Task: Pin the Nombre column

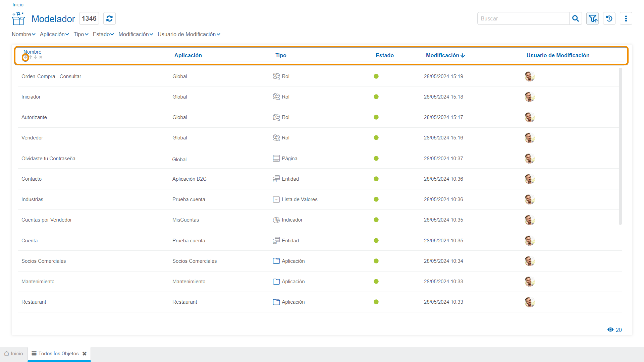Action: [25, 57]
